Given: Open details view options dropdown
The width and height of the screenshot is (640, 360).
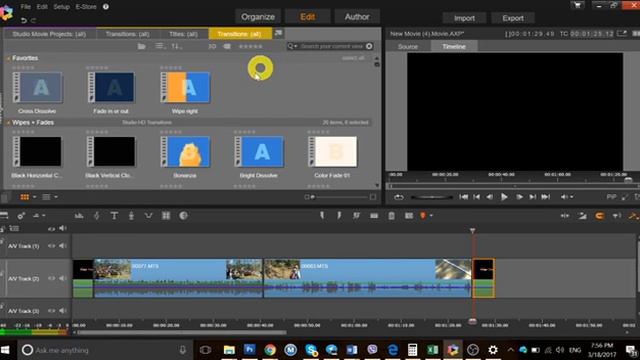Looking at the screenshot, I should point(56,197).
